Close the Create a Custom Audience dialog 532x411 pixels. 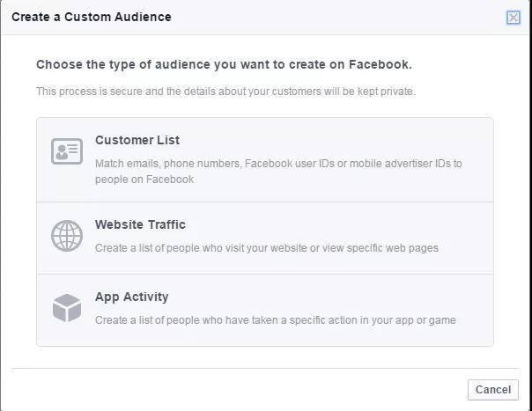tap(514, 18)
